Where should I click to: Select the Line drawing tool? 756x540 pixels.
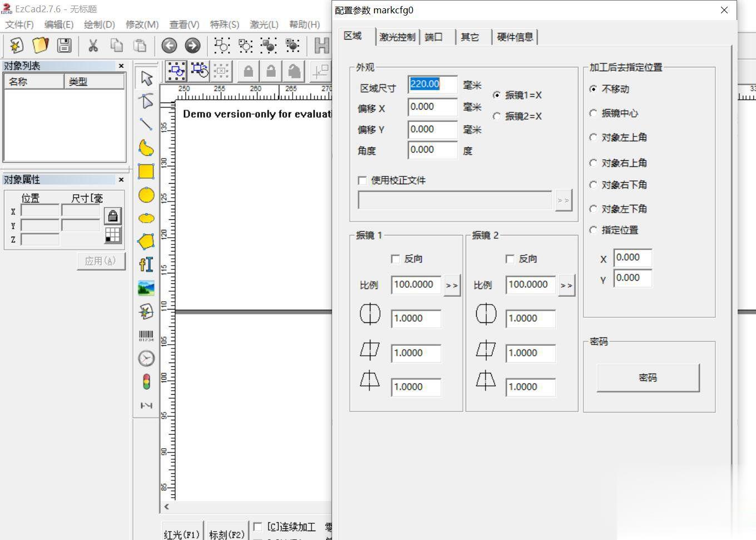[x=146, y=125]
